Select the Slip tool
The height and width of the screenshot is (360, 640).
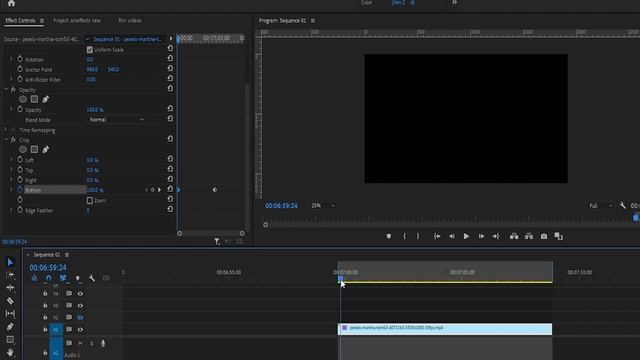[10, 313]
